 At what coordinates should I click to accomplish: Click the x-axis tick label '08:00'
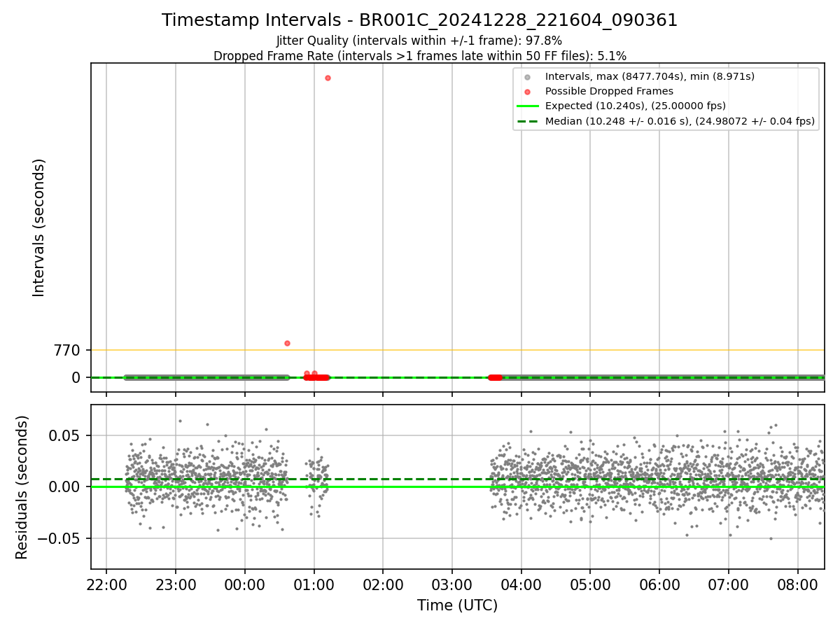pos(798,584)
